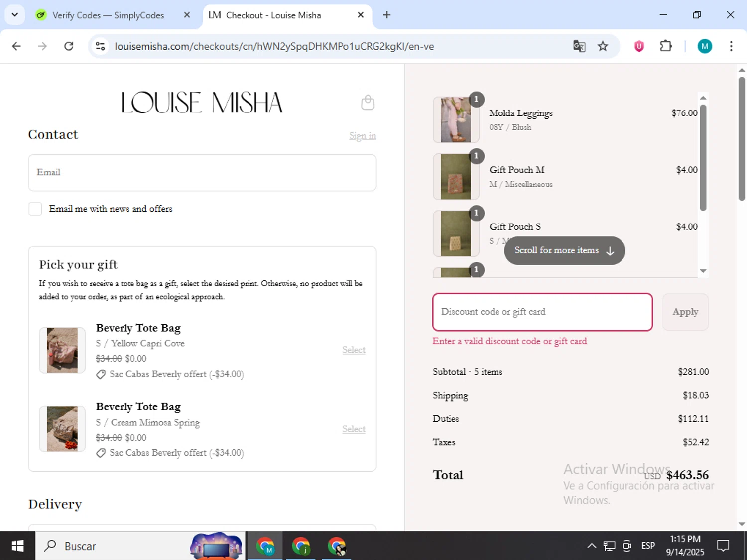The width and height of the screenshot is (747, 560).
Task: Click Yellow Capri Cove tote bag thumbnail
Action: pyautogui.click(x=62, y=350)
